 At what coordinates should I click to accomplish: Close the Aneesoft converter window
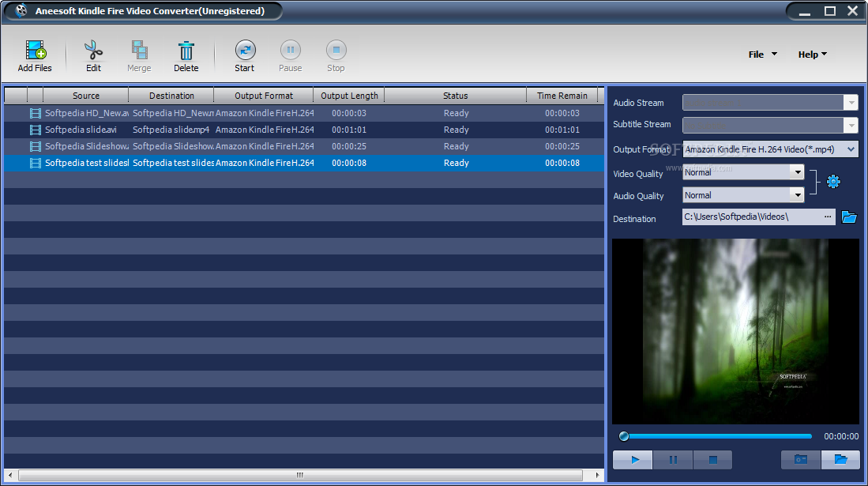853,11
